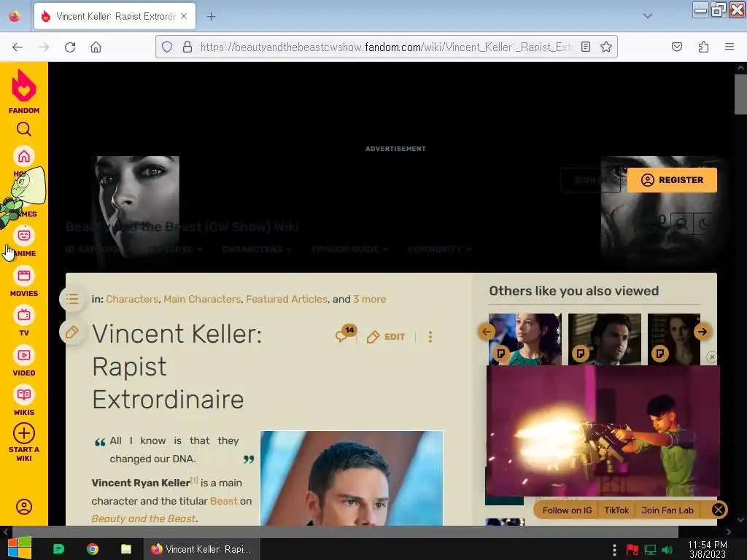Close the Vincent Keller tab
The height and width of the screenshot is (560, 747).
(x=184, y=16)
